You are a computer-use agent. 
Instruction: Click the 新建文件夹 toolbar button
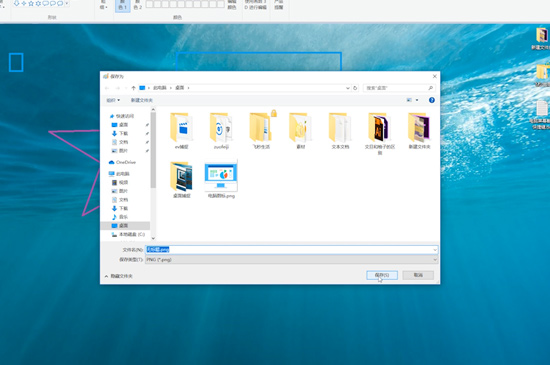click(x=142, y=100)
